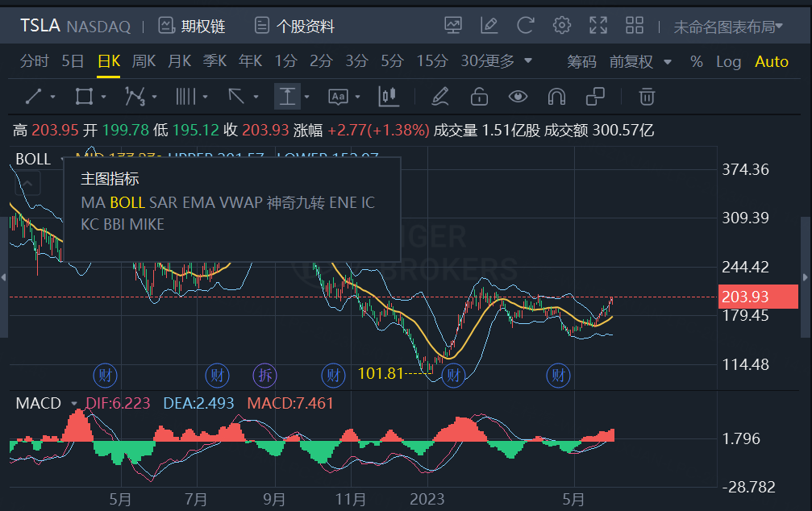Delete drawings with the trash icon
The height and width of the screenshot is (511, 812).
pos(646,98)
